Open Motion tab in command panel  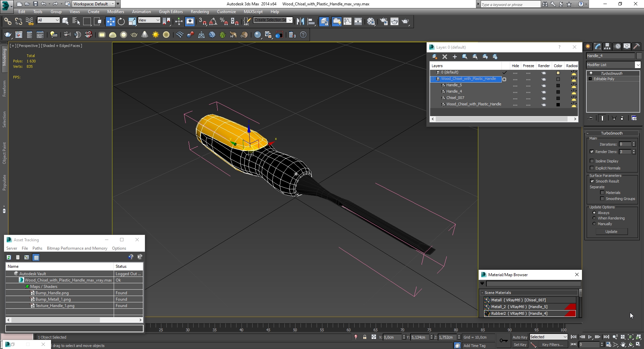click(x=618, y=46)
